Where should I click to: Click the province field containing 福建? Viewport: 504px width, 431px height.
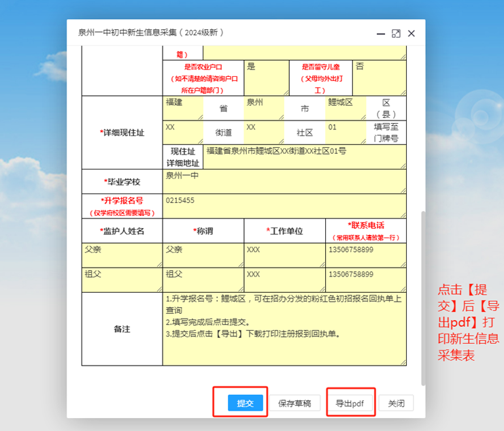[x=182, y=108]
